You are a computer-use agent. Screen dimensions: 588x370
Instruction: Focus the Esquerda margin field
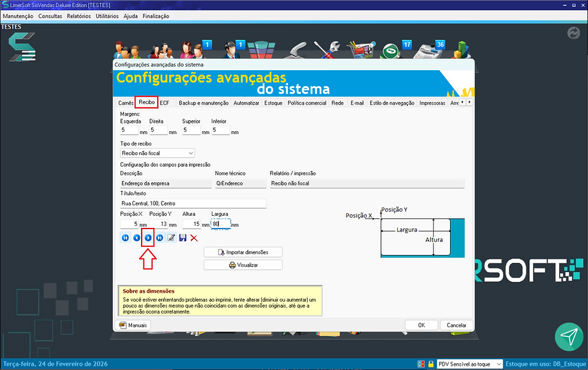pos(130,130)
